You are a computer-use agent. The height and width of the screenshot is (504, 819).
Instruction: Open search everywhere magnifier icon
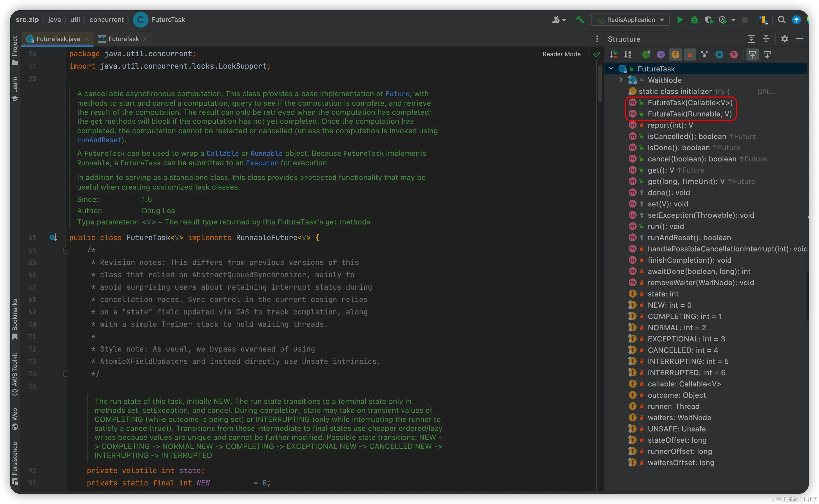(x=782, y=20)
